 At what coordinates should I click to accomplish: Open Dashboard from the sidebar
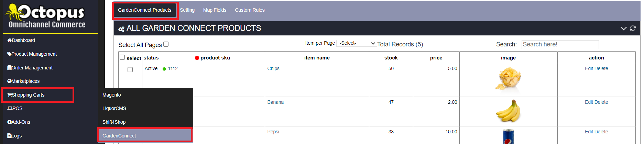point(21,40)
